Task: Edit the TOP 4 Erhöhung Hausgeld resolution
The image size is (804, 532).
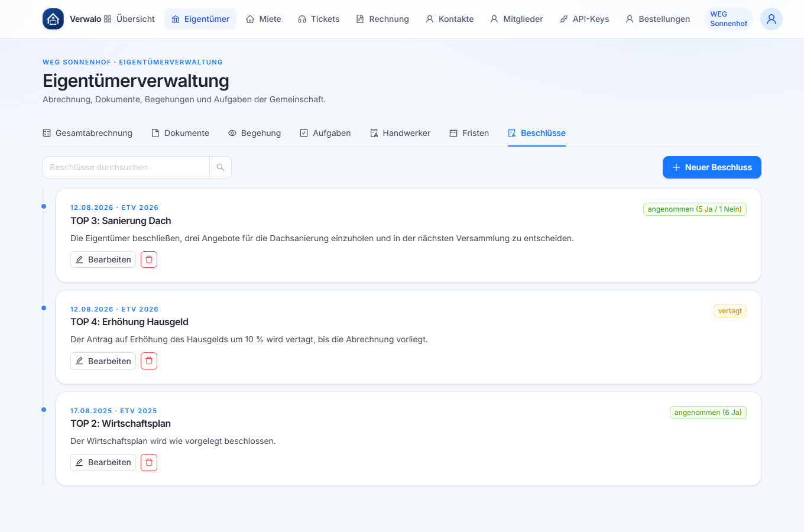Action: (103, 361)
